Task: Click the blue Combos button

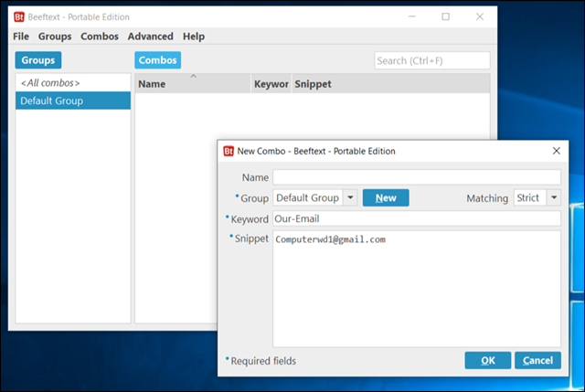Action: [x=158, y=60]
